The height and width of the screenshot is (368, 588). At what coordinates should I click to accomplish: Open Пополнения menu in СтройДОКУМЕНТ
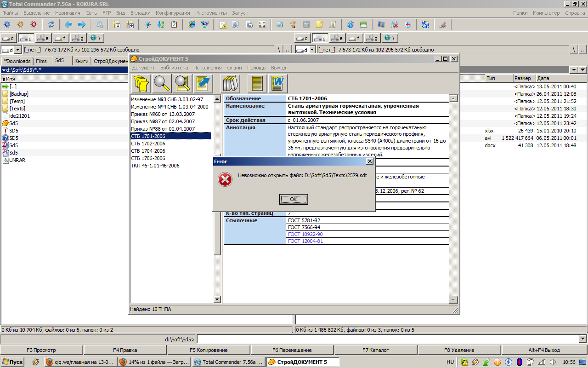click(207, 68)
